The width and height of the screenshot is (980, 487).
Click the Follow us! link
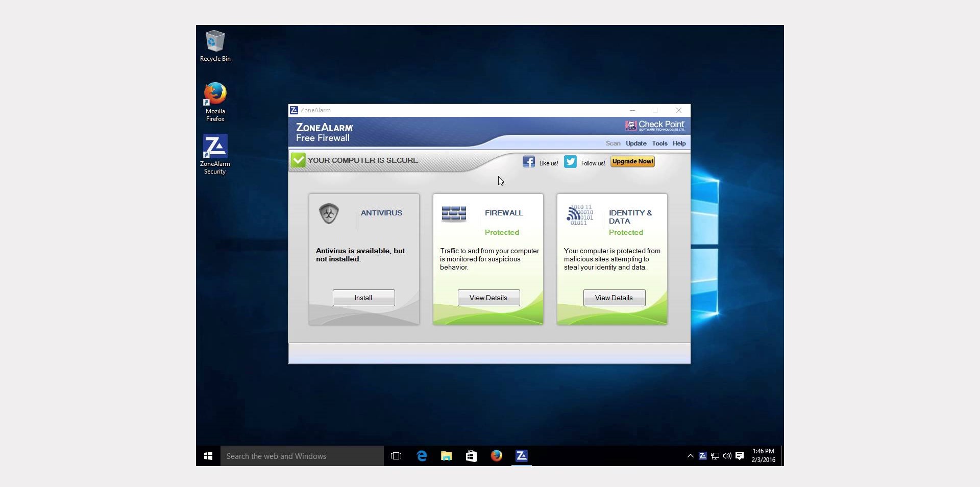click(593, 163)
